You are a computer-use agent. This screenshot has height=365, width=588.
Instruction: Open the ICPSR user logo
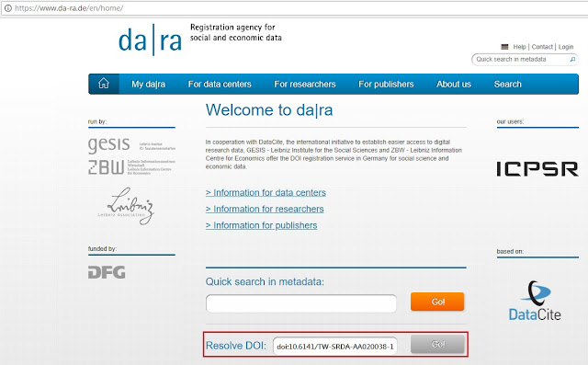tap(537, 169)
